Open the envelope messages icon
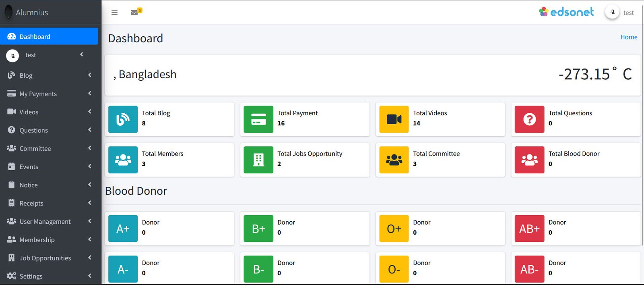The width and height of the screenshot is (644, 285). click(134, 12)
